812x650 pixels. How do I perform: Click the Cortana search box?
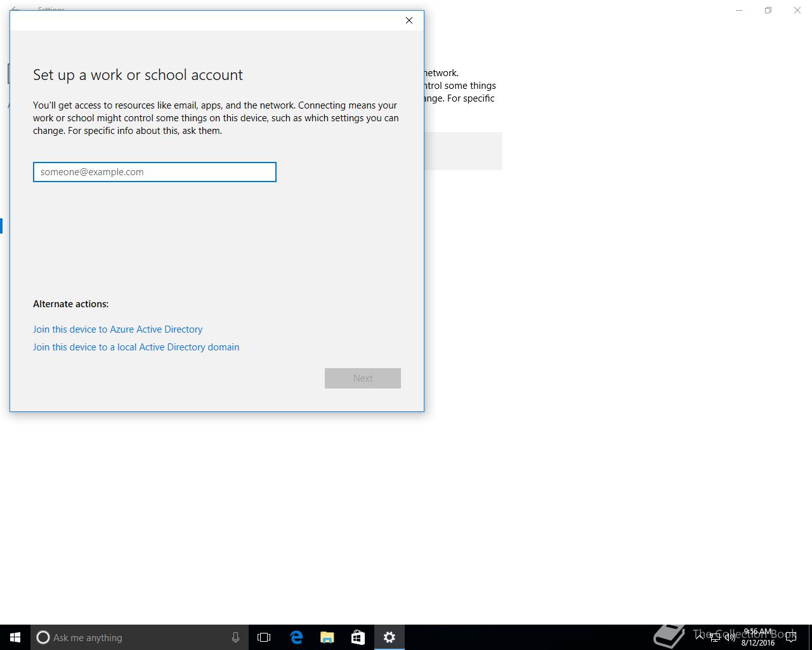pyautogui.click(x=139, y=637)
